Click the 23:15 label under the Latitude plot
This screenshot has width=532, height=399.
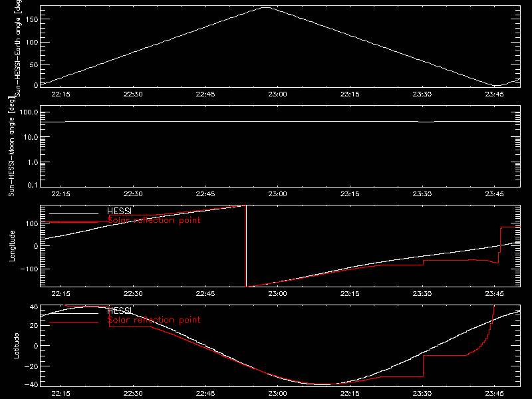point(350,394)
